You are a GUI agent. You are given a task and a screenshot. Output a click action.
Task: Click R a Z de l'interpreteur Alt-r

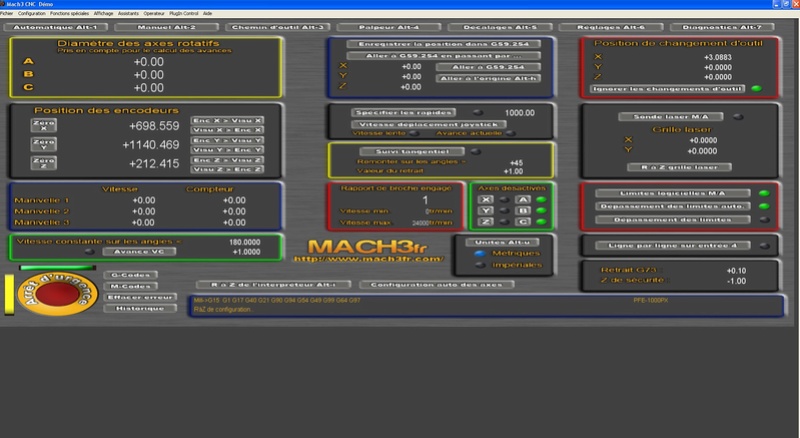click(x=273, y=284)
